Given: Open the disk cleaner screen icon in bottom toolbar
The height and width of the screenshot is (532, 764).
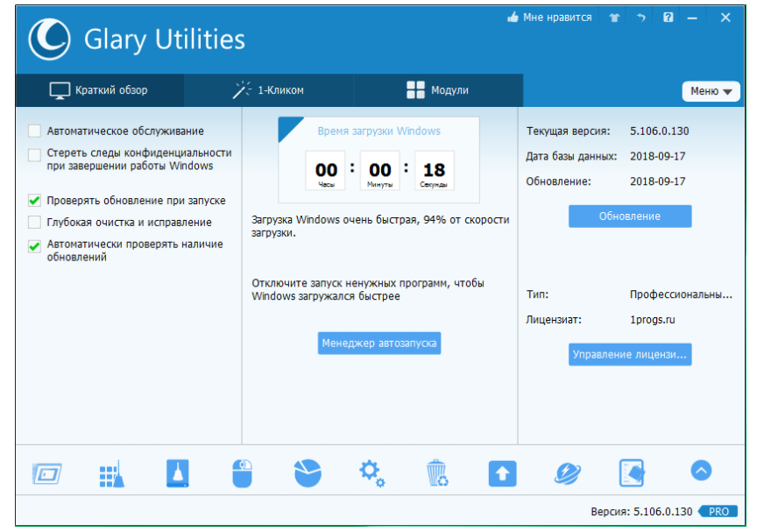Looking at the screenshot, I should click(47, 473).
